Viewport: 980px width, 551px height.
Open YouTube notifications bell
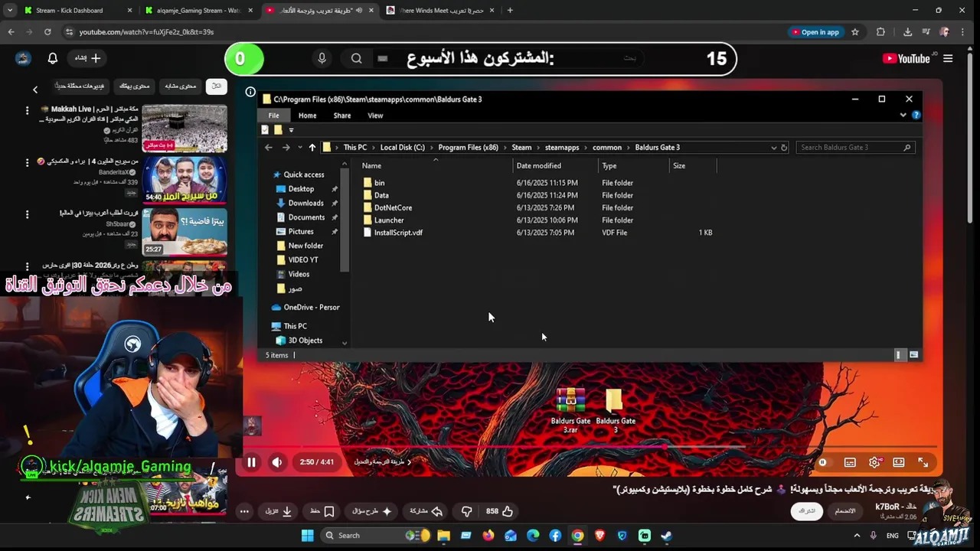(53, 58)
